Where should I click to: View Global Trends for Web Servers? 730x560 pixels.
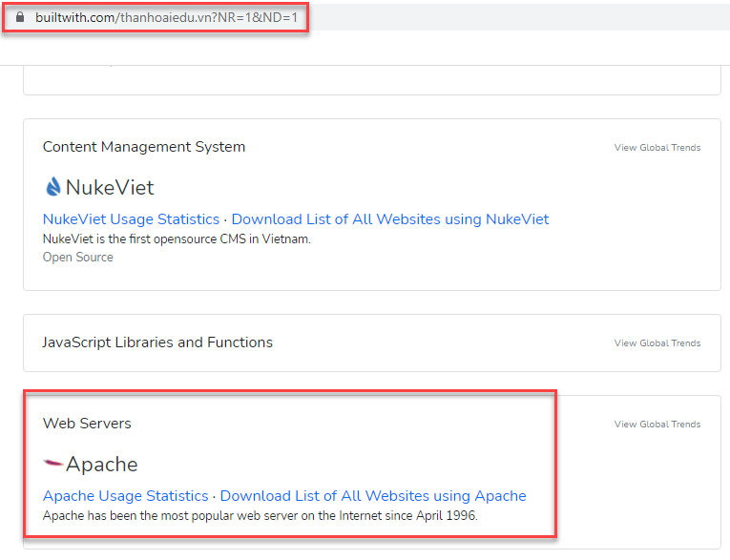(x=657, y=425)
